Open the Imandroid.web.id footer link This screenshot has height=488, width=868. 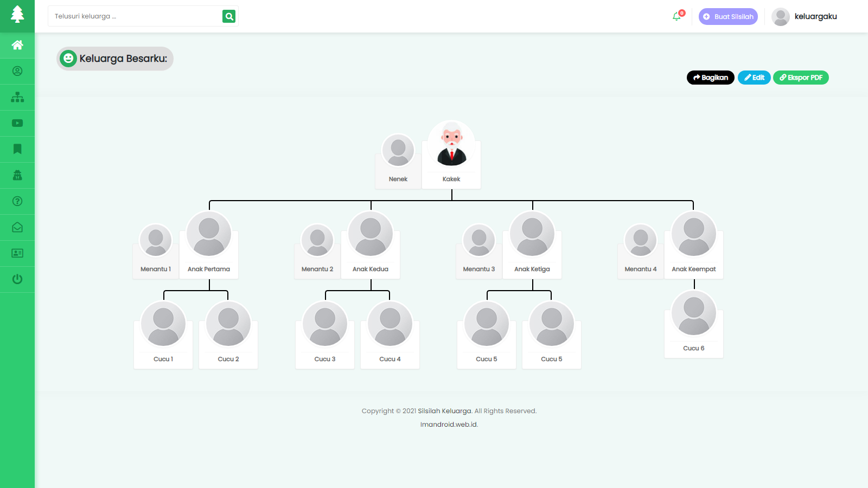pyautogui.click(x=449, y=425)
